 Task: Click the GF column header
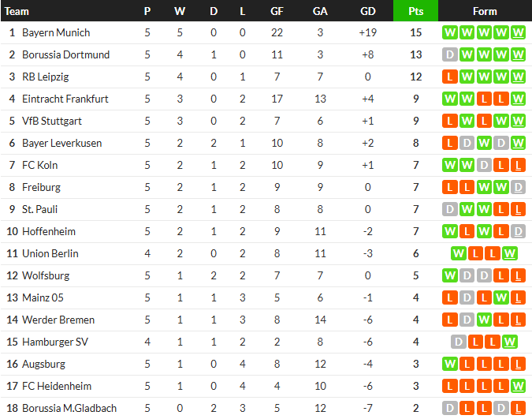pos(277,11)
